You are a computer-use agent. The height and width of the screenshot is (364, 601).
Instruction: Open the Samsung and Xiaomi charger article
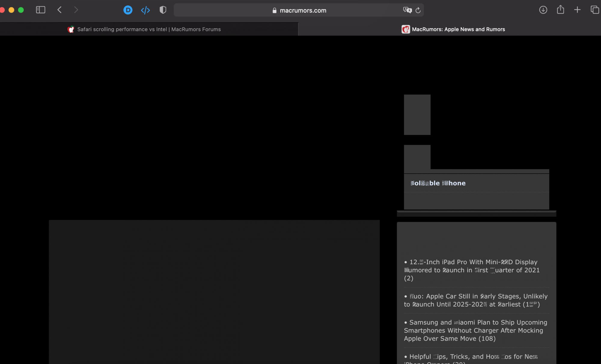[x=475, y=330]
